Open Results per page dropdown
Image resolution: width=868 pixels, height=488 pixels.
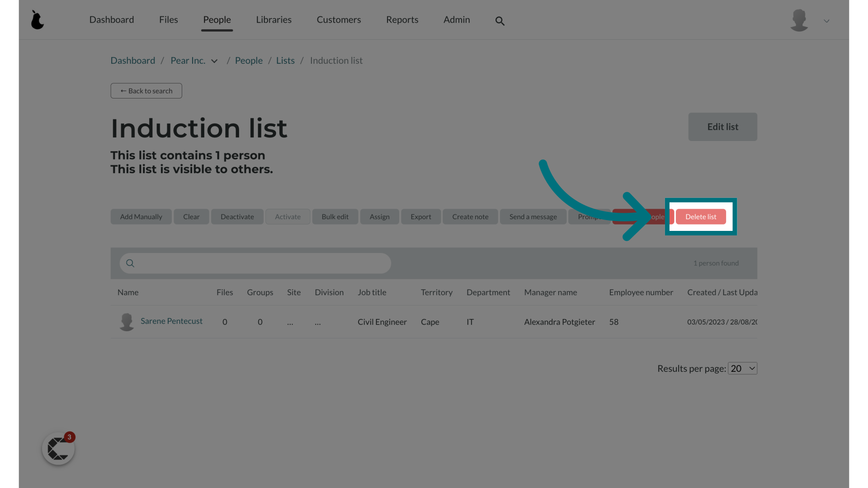click(x=743, y=368)
